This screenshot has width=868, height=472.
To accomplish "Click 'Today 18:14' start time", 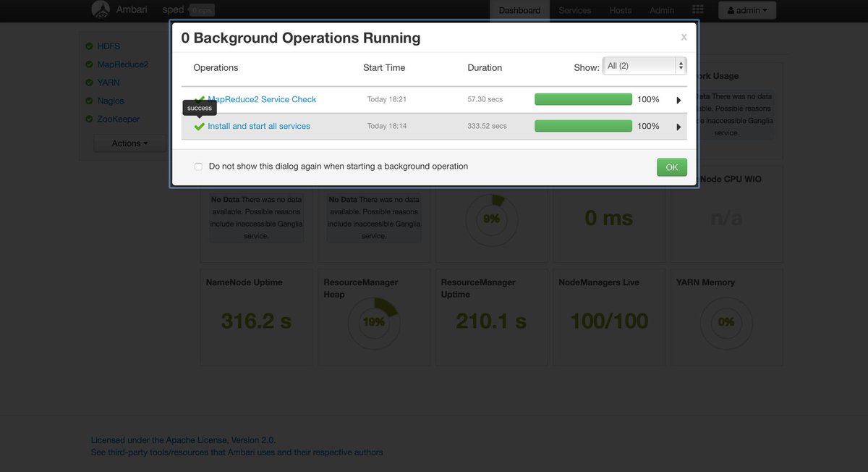I will click(x=387, y=126).
